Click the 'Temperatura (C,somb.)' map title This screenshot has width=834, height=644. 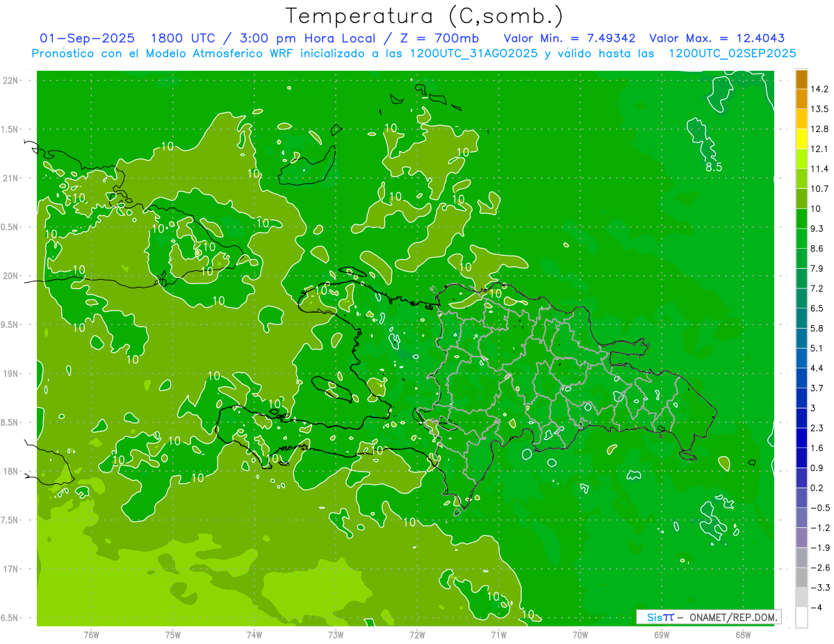click(424, 16)
